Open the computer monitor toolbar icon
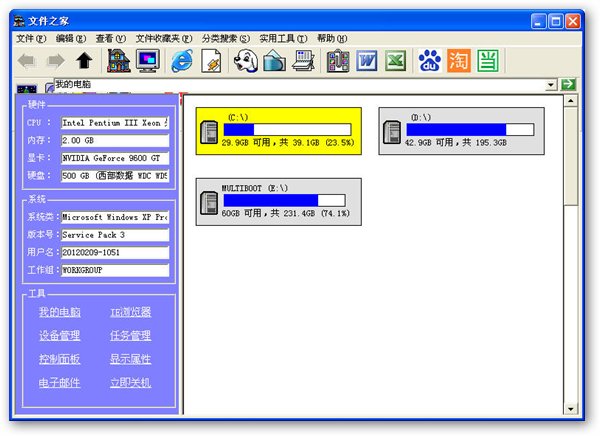This screenshot has width=600, height=436. click(x=148, y=60)
